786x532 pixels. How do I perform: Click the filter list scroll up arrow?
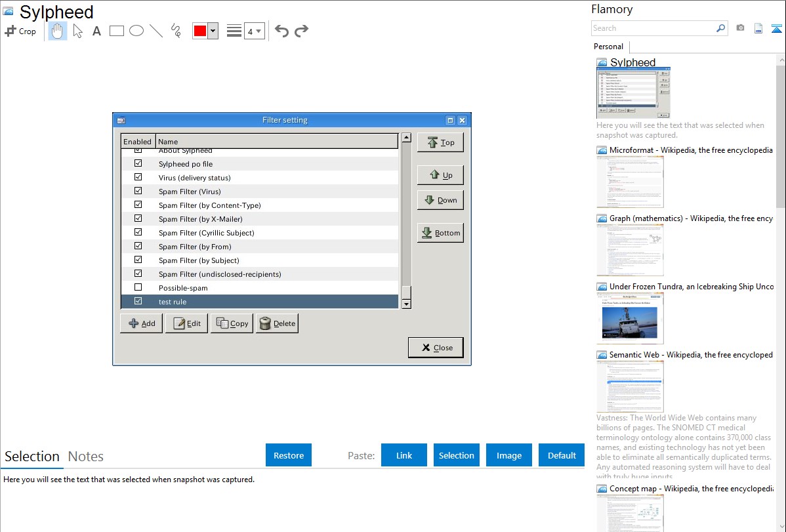point(407,137)
